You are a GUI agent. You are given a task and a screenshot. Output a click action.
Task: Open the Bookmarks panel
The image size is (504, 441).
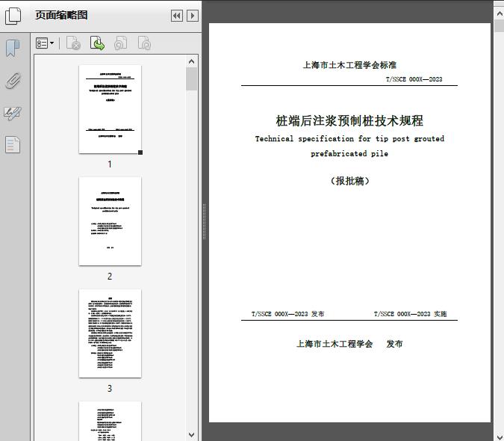coord(13,49)
